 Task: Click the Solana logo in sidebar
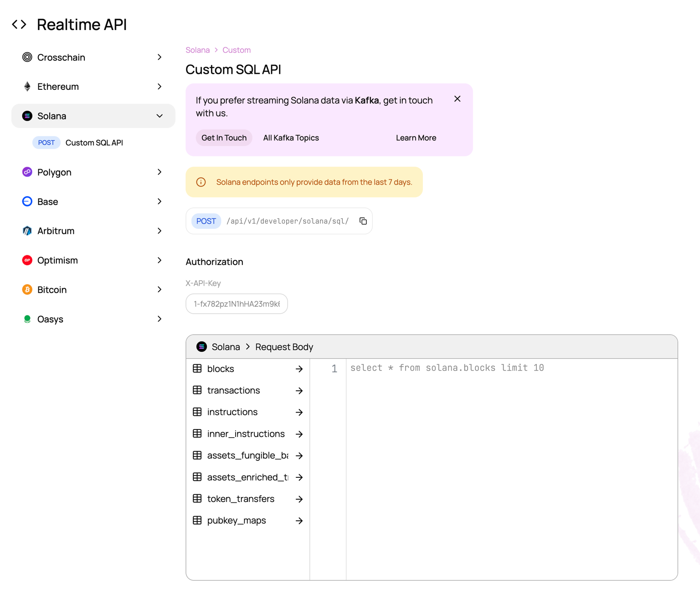[x=27, y=116]
